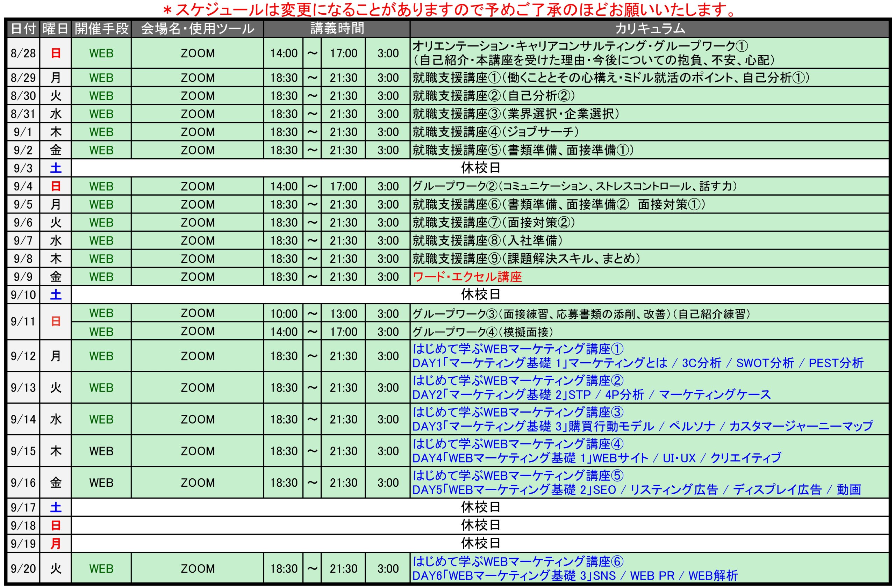Click 就職支援講座① curriculum cell
The height and width of the screenshot is (588, 895).
point(650,78)
